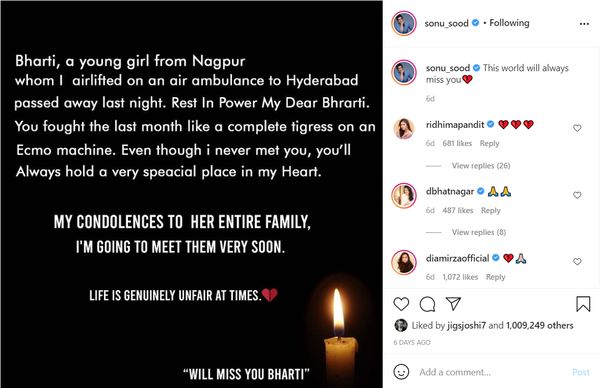This screenshot has height=388, width=600.
Task: Open the comment speech bubble icon
Action: click(x=427, y=304)
